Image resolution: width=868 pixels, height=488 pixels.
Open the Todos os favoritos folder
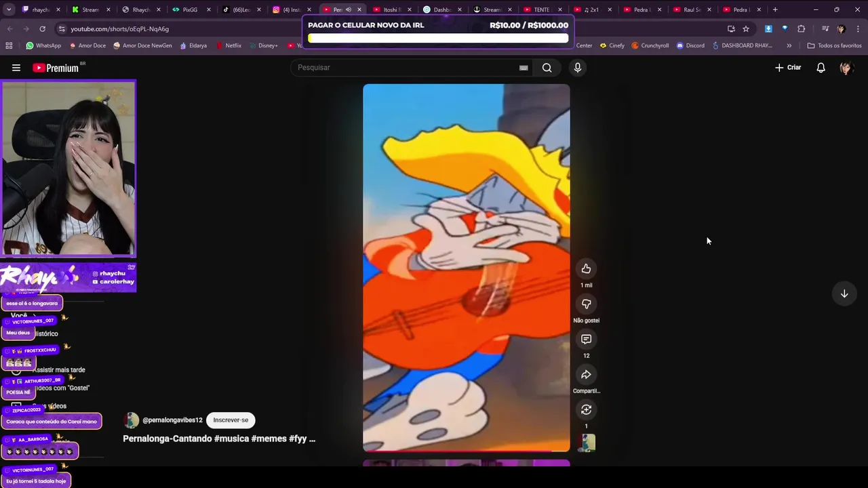point(834,45)
